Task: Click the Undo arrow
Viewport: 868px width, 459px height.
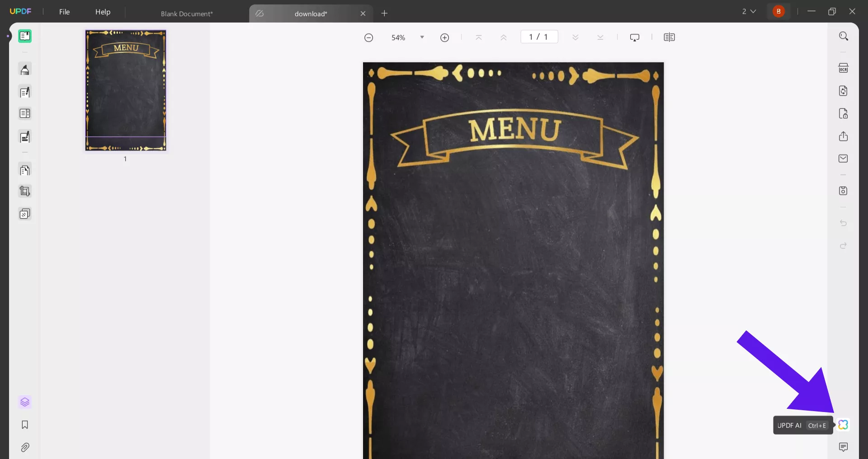Action: (x=843, y=223)
